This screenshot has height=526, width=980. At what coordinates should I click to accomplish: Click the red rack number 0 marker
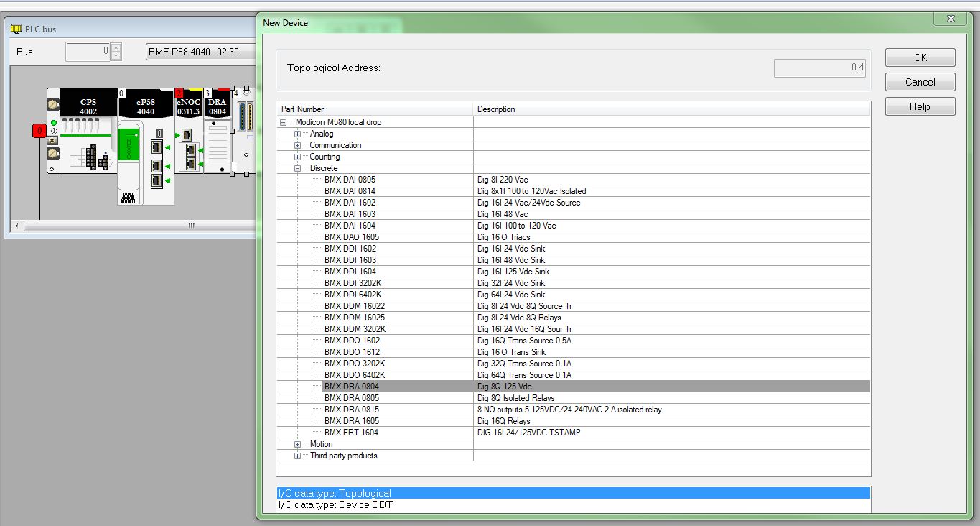click(x=39, y=131)
